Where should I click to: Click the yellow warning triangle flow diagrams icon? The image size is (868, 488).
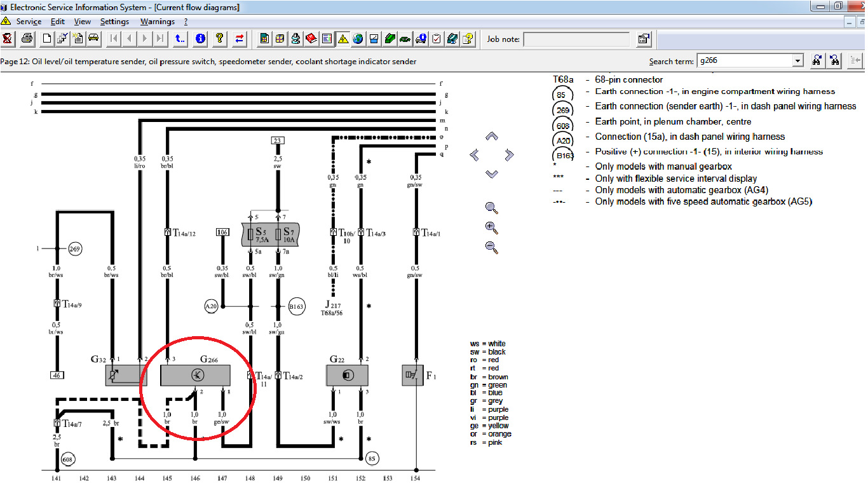343,39
